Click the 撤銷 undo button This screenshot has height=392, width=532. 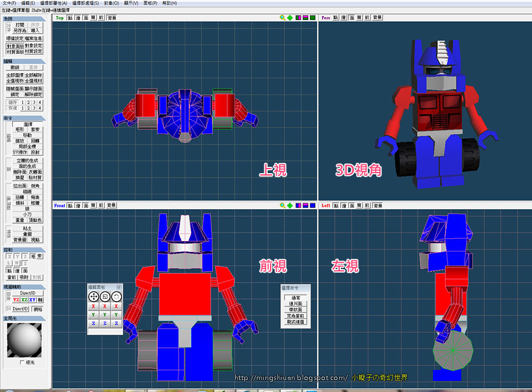(15, 67)
